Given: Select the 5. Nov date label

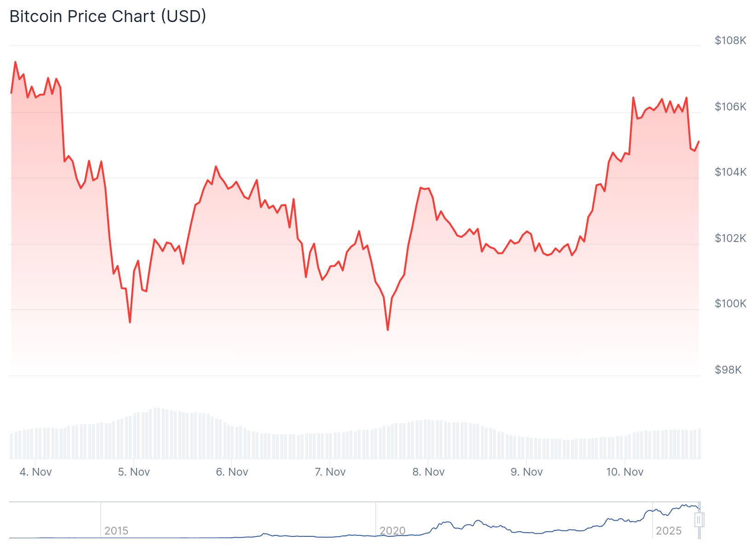Looking at the screenshot, I should point(134,472).
